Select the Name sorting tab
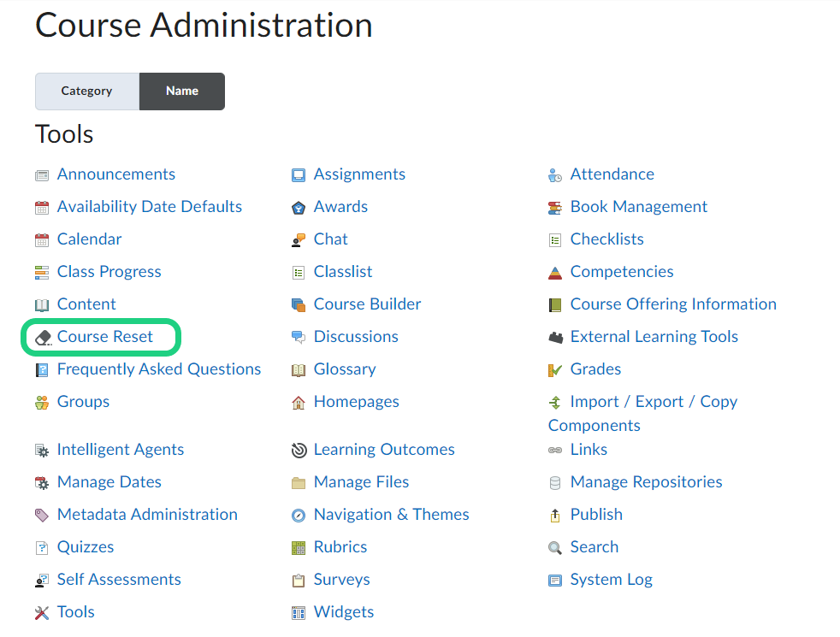This screenshot has height=637, width=840. 182,91
